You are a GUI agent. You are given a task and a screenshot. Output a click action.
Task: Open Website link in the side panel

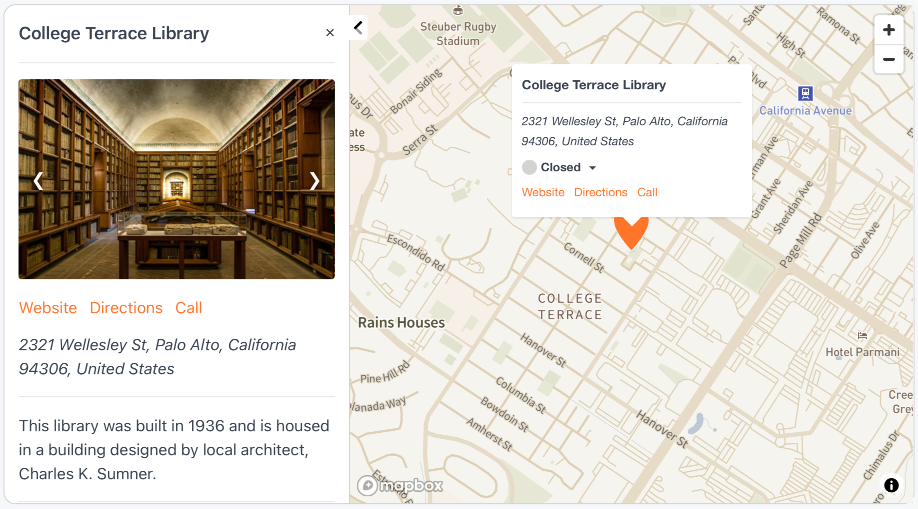coord(48,308)
